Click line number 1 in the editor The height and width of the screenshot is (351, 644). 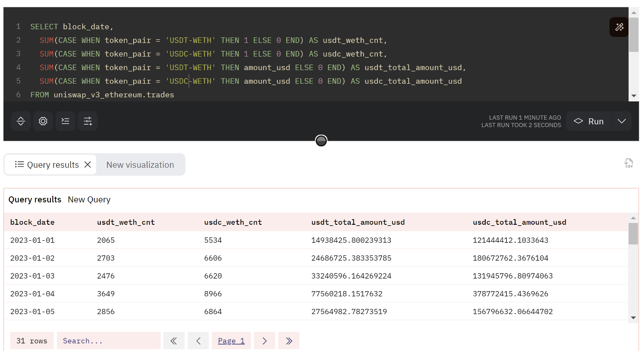(x=18, y=27)
